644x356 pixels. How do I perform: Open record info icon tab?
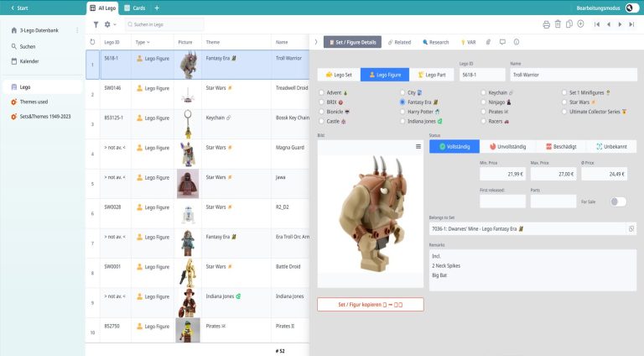517,42
